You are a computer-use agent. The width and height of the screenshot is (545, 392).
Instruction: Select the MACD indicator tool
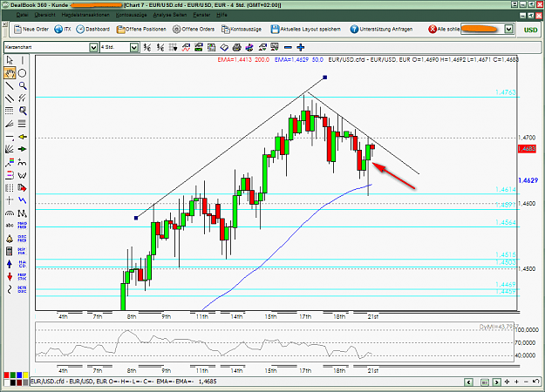(x=23, y=264)
